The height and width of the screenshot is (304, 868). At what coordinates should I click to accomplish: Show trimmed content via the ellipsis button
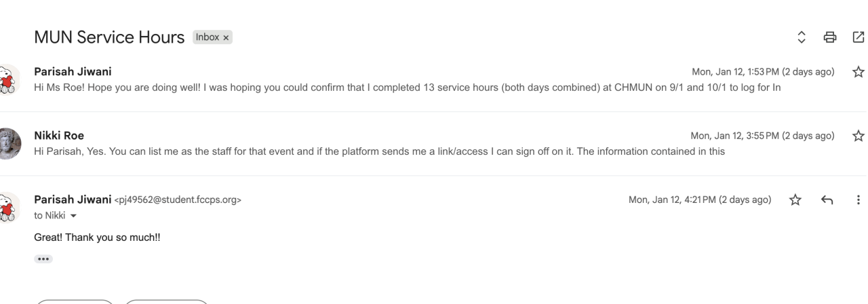point(43,259)
